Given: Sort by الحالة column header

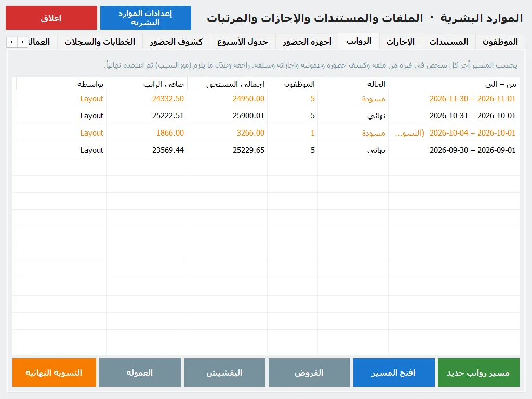Looking at the screenshot, I should pyautogui.click(x=353, y=84).
